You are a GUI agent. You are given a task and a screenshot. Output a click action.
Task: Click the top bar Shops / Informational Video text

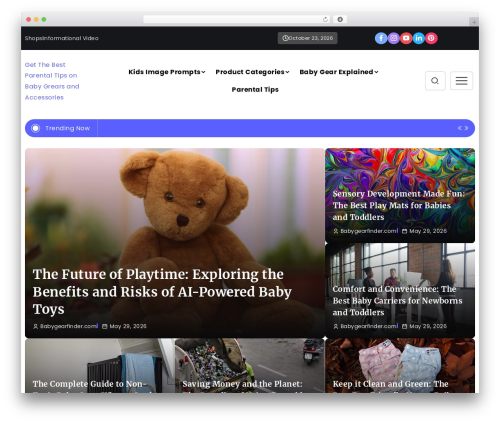pos(62,38)
